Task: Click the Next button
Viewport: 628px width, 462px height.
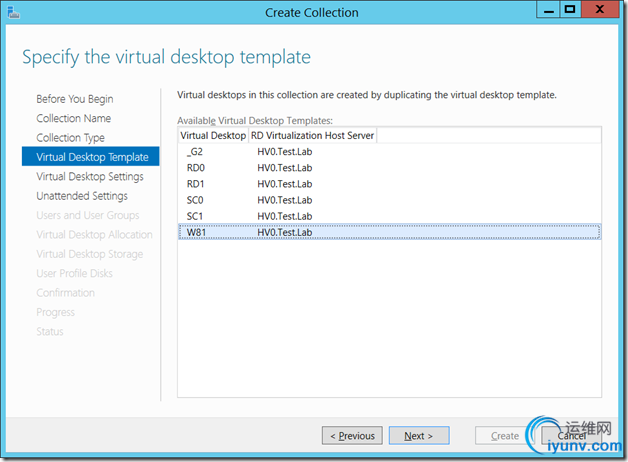Action: tap(419, 436)
